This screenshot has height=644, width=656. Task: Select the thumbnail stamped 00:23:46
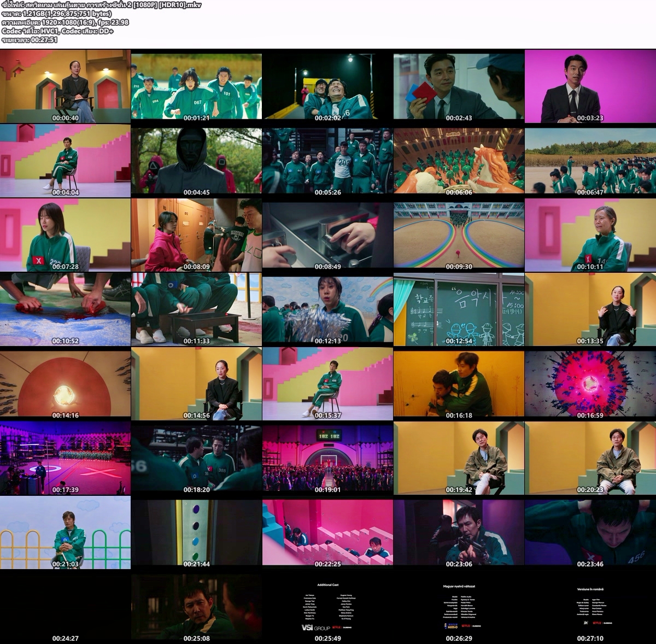(590, 532)
